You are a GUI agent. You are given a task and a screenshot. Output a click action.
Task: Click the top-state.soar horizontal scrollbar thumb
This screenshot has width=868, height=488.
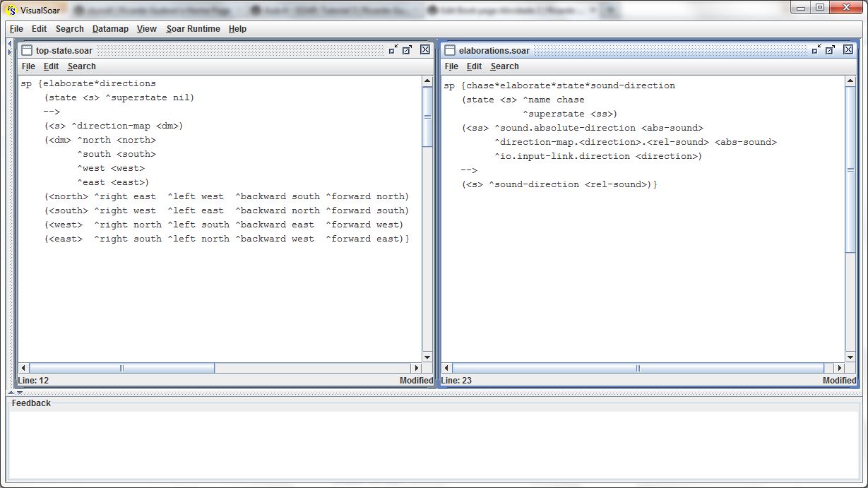tap(121, 368)
